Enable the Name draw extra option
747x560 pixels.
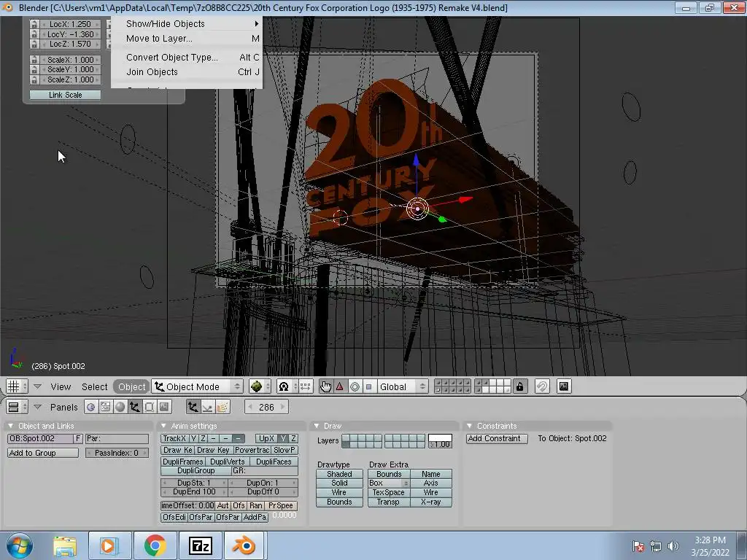430,474
